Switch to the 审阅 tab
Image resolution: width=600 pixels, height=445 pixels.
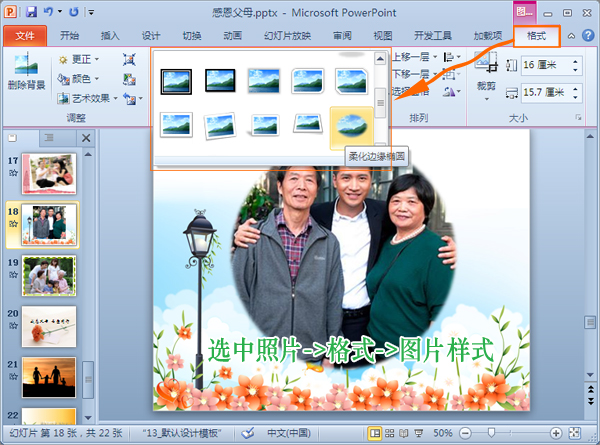(x=342, y=36)
